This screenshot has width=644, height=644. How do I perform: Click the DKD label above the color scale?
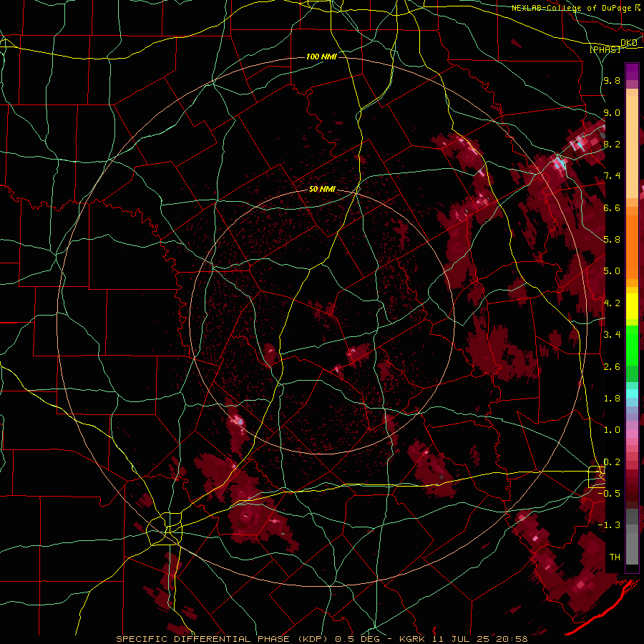(629, 43)
